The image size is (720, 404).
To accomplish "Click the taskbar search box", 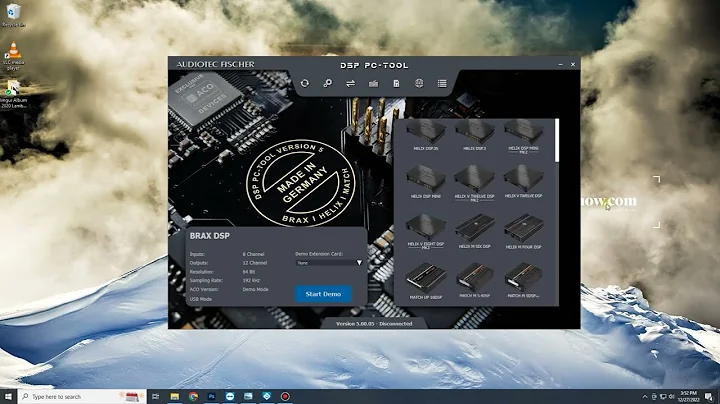I will pos(82,396).
